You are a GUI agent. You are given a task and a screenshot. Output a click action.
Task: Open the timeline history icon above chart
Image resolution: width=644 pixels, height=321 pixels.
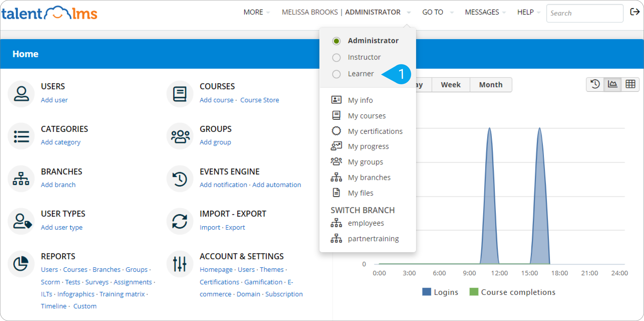595,84
